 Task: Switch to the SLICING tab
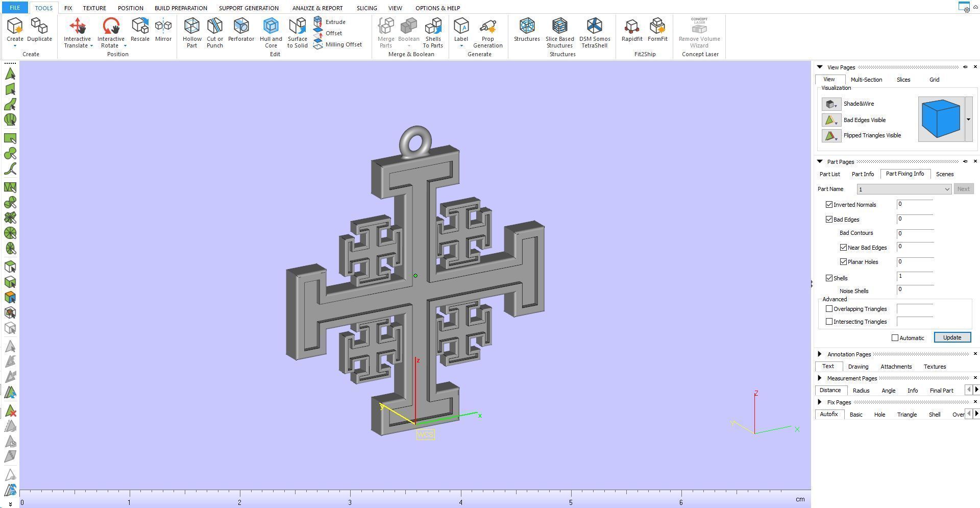coord(366,8)
